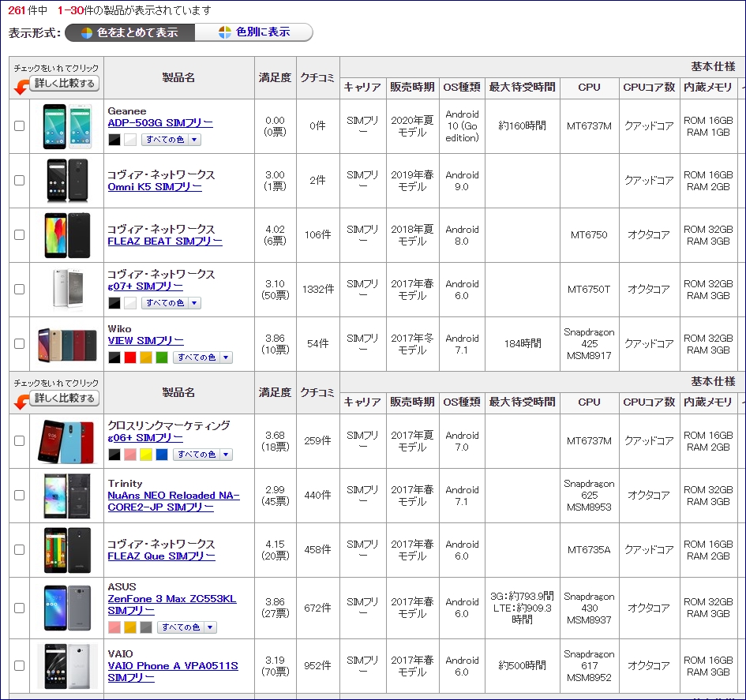Expand すべての色 dropdown for Wiko VIEW

[203, 357]
